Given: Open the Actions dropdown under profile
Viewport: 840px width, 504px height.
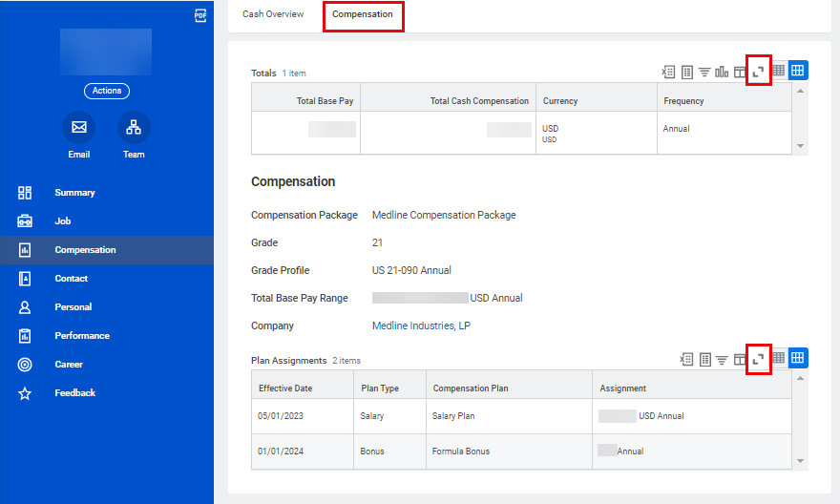Looking at the screenshot, I should tap(107, 91).
